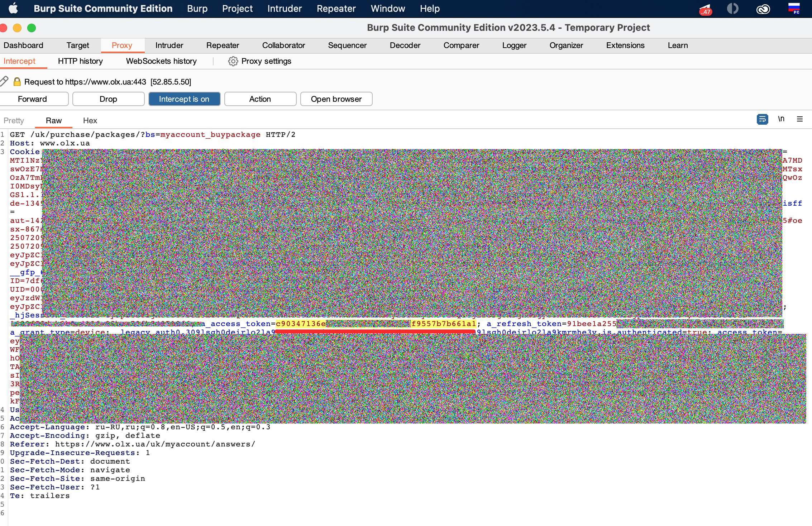Click the pencil edit icon beside request target
Image resolution: width=812 pixels, height=526 pixels.
click(x=4, y=81)
